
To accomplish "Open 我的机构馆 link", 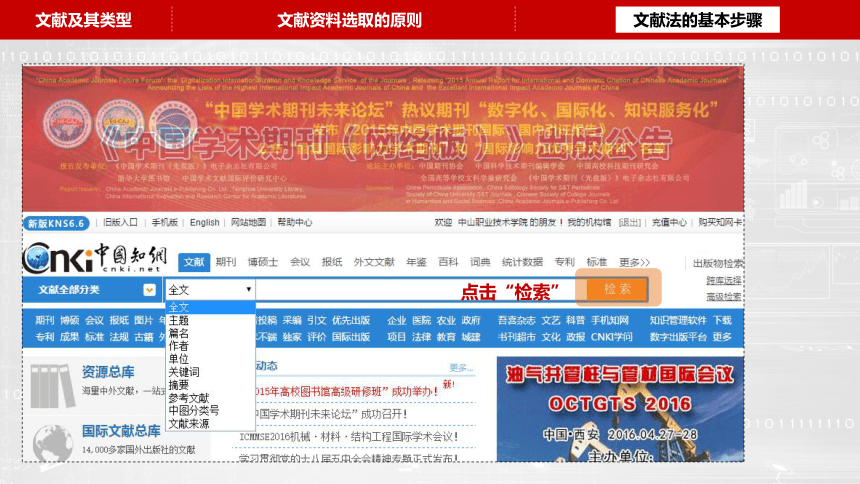I will [589, 222].
